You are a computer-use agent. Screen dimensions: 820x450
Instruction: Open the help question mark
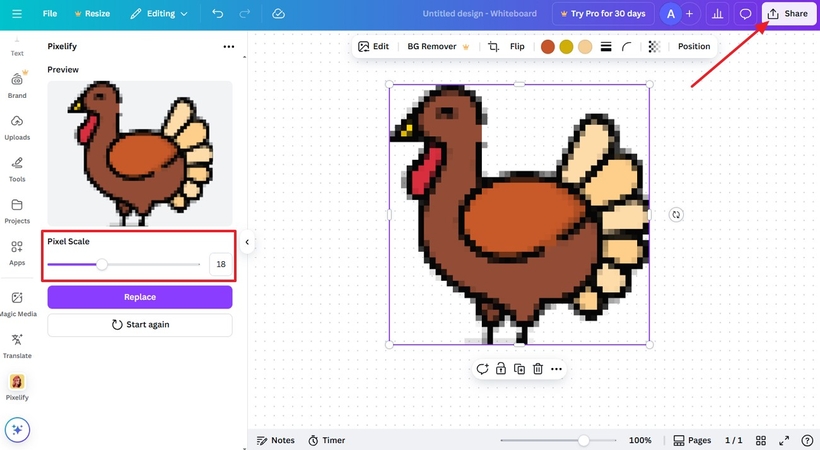click(807, 440)
